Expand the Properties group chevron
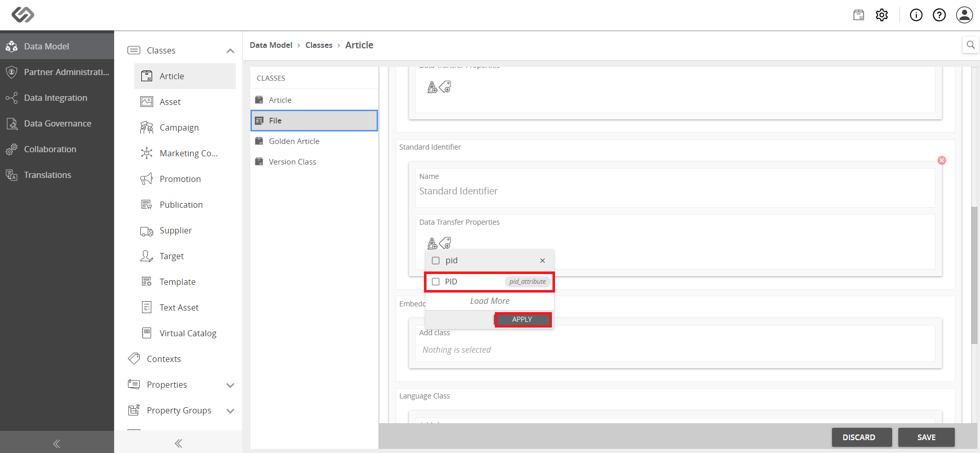 point(230,385)
